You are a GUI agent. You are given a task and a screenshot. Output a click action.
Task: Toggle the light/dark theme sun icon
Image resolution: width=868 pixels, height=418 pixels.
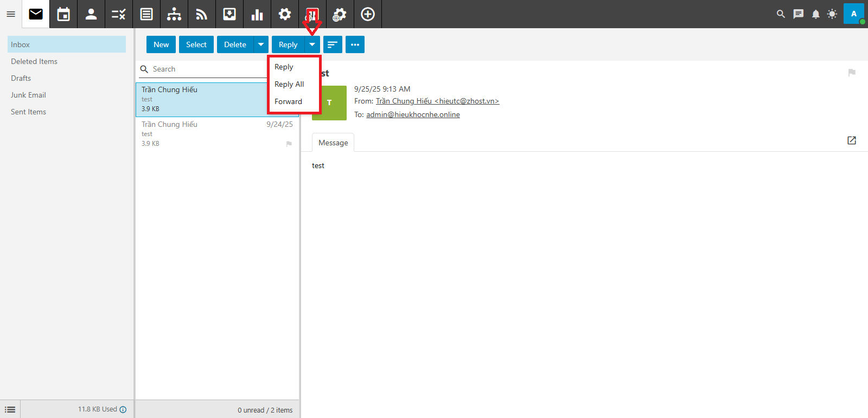(x=832, y=14)
